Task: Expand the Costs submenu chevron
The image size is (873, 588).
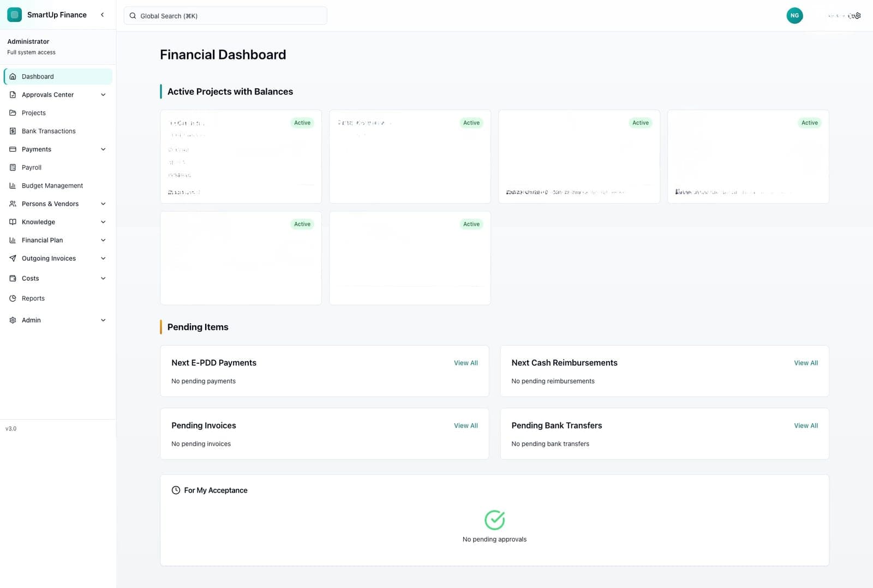Action: 103,278
